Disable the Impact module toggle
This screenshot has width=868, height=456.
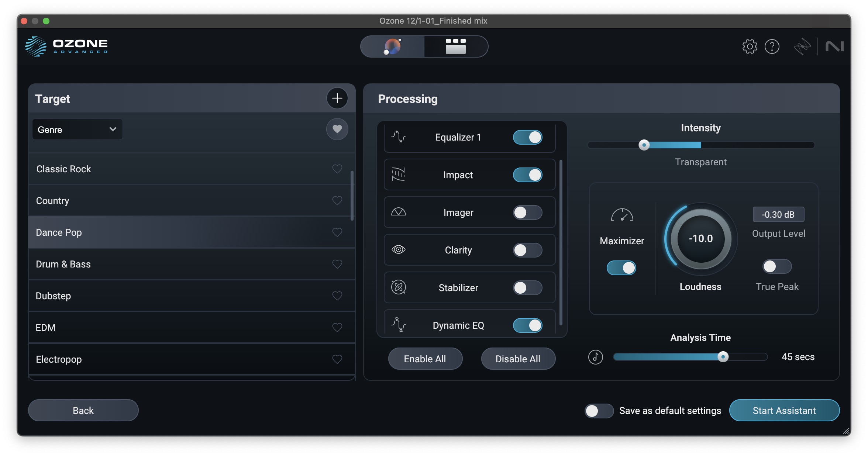527,175
